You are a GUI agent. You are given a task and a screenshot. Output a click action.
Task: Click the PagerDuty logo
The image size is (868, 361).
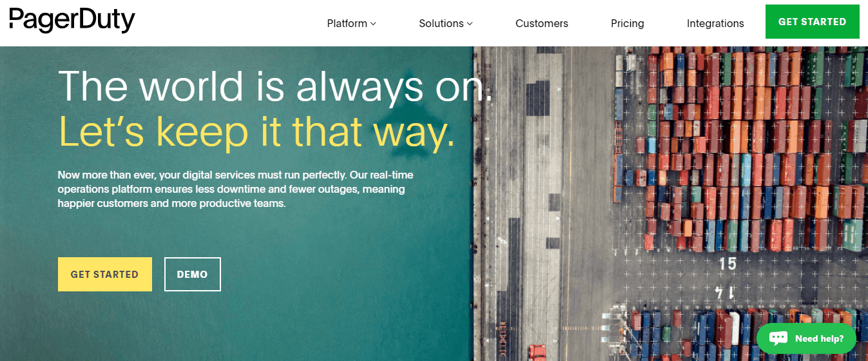pyautogui.click(x=72, y=21)
